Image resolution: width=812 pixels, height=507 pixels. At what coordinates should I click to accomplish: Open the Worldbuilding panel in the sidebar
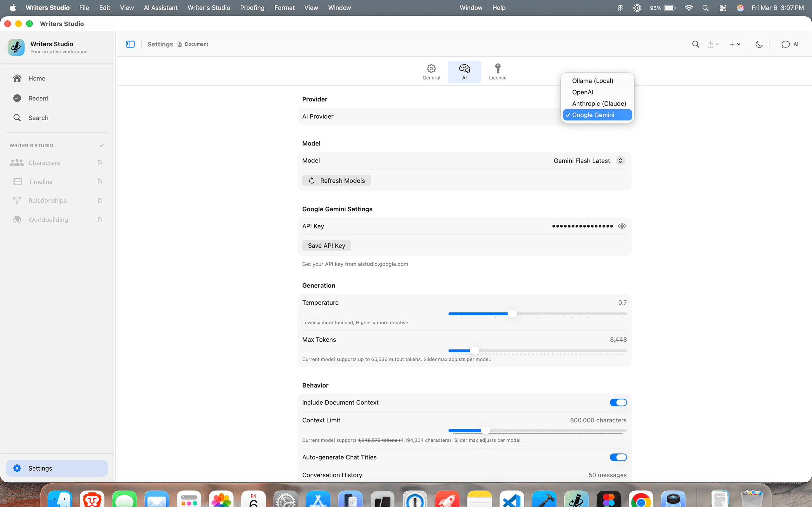point(48,220)
